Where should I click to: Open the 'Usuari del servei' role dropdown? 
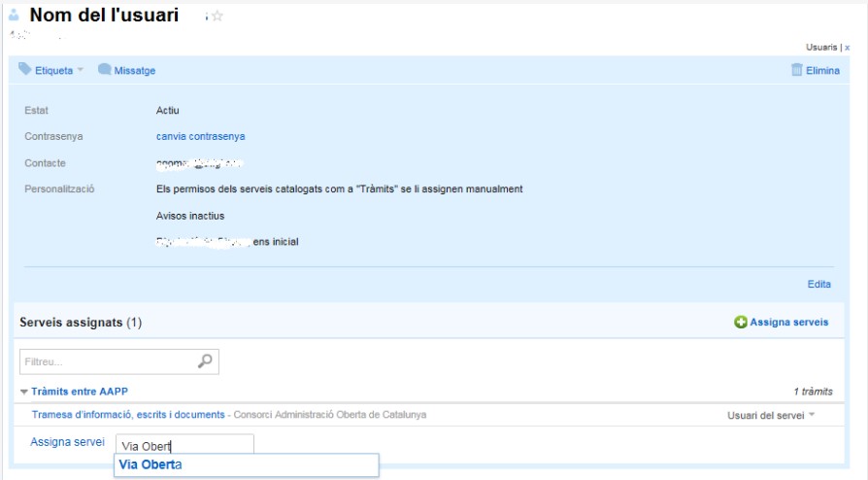click(x=771, y=415)
